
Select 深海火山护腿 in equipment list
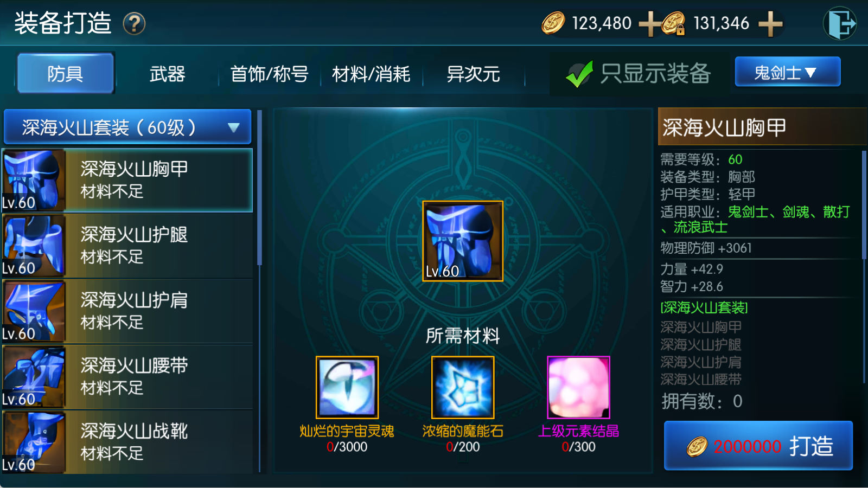point(128,246)
